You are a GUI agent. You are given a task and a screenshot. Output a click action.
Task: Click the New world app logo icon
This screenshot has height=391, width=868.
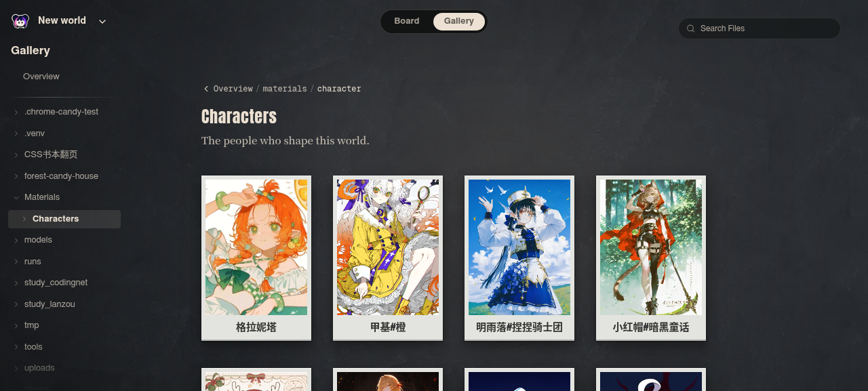point(20,21)
